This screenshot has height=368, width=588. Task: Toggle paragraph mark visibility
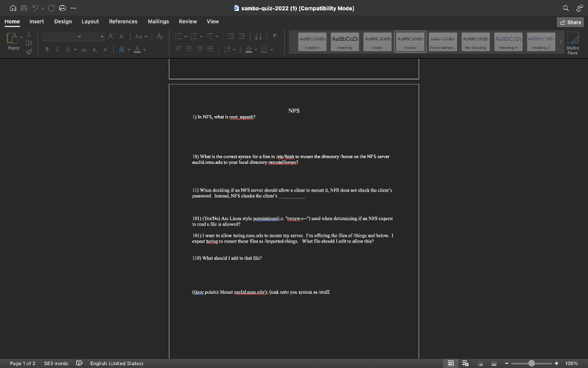[x=274, y=36]
